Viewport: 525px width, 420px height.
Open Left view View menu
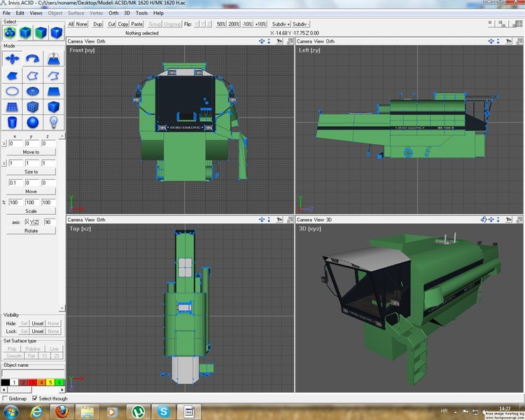(318, 41)
